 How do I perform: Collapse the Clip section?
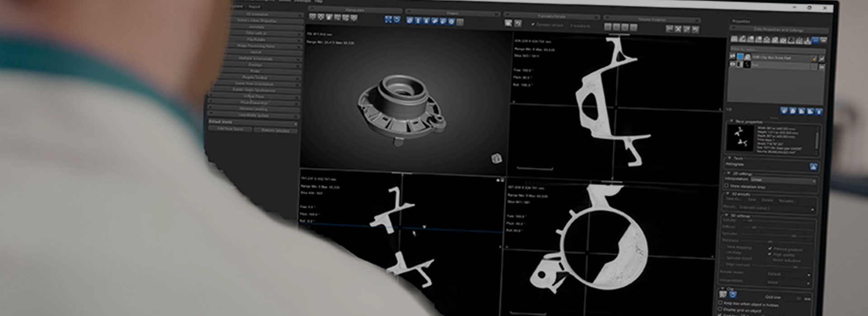(722, 288)
